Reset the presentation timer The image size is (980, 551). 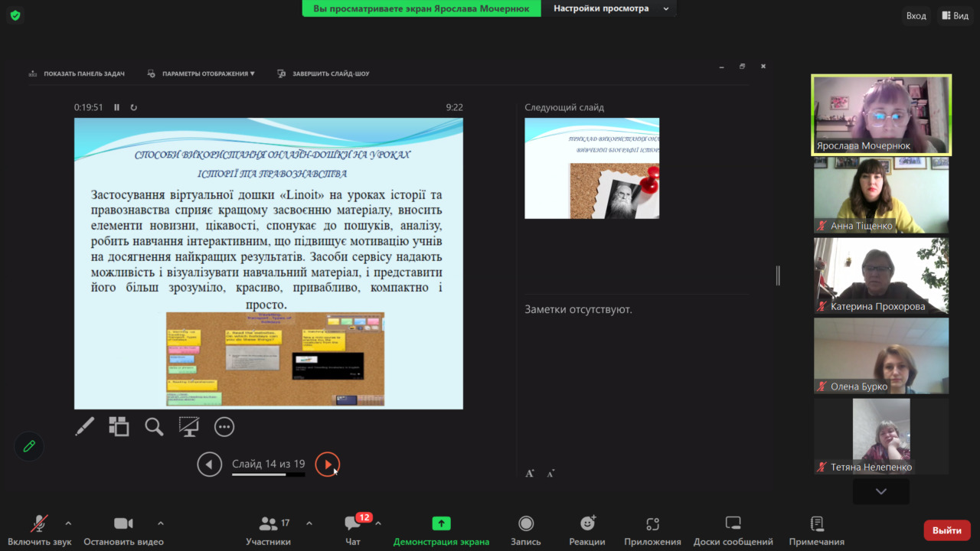click(x=134, y=107)
